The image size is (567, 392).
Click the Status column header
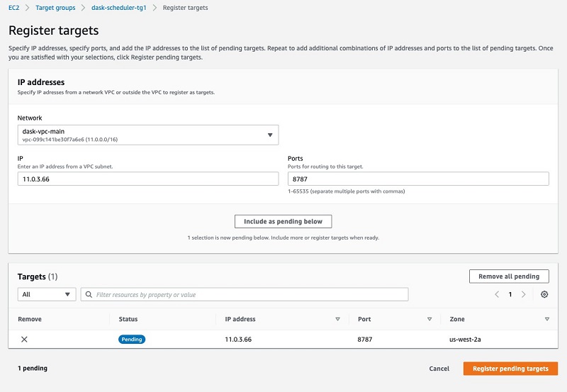pyautogui.click(x=128, y=319)
